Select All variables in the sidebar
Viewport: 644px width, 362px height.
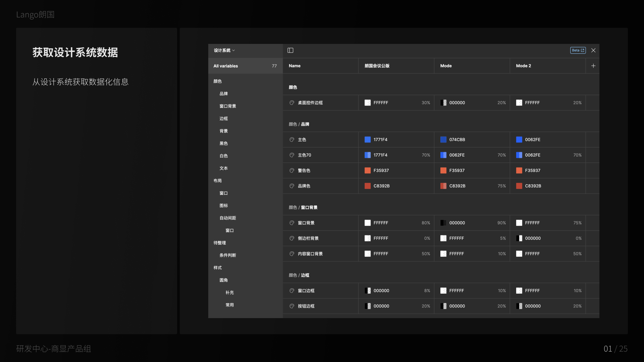pyautogui.click(x=226, y=66)
